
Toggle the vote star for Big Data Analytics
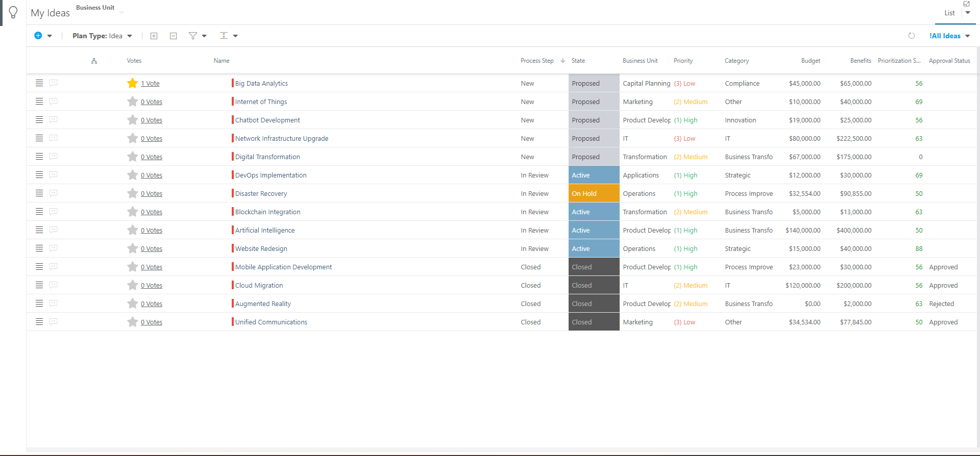(133, 83)
